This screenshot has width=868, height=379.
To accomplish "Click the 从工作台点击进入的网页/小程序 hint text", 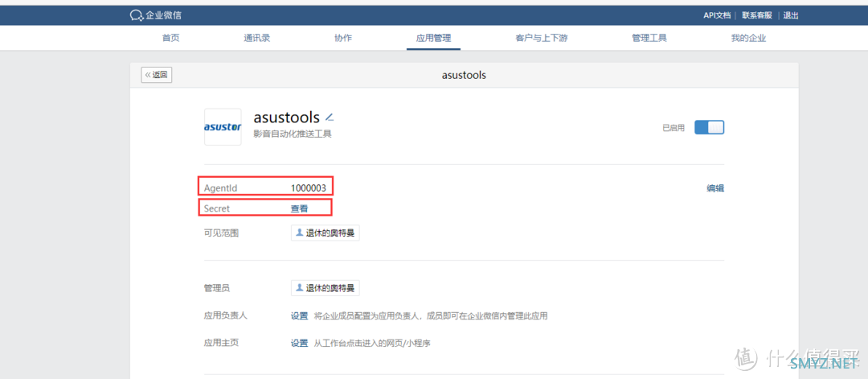I will point(373,343).
